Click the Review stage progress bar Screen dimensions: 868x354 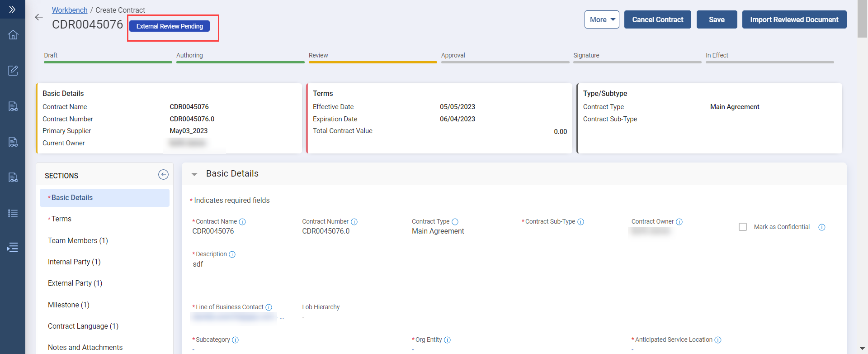373,62
